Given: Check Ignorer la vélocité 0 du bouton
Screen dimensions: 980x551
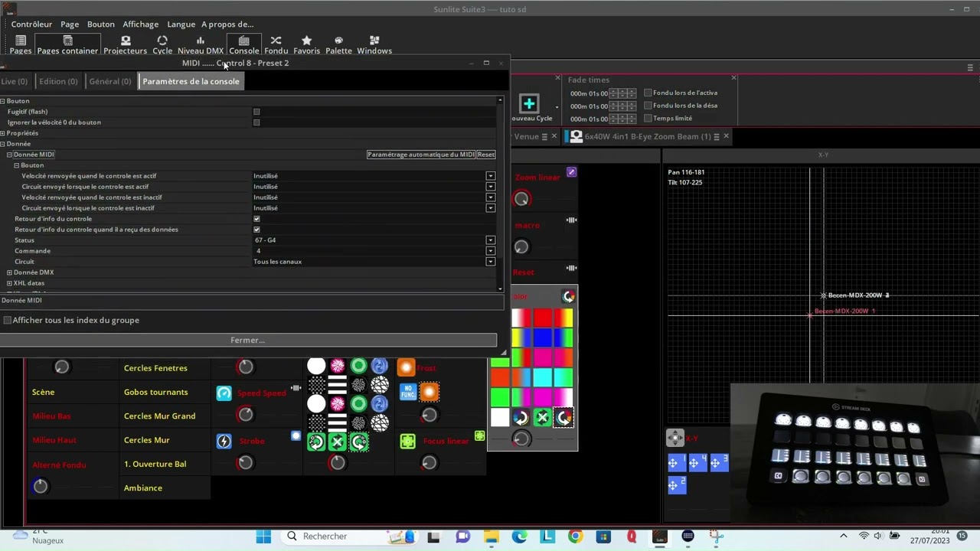Looking at the screenshot, I should [x=256, y=122].
